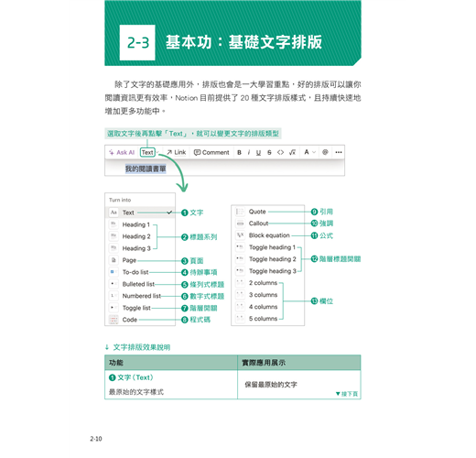Screen dimensions: 476x458
Task: Click the 功能 table header
Action: pyautogui.click(x=171, y=363)
